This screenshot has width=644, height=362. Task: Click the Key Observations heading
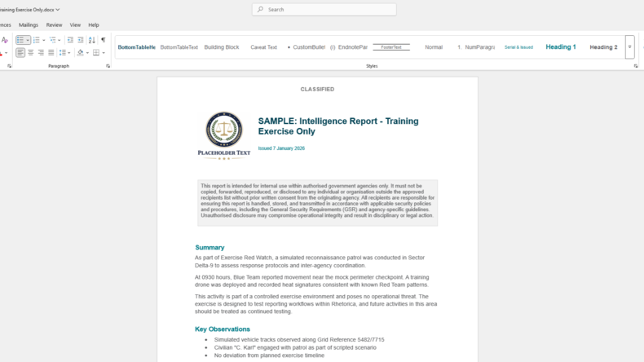pyautogui.click(x=223, y=329)
